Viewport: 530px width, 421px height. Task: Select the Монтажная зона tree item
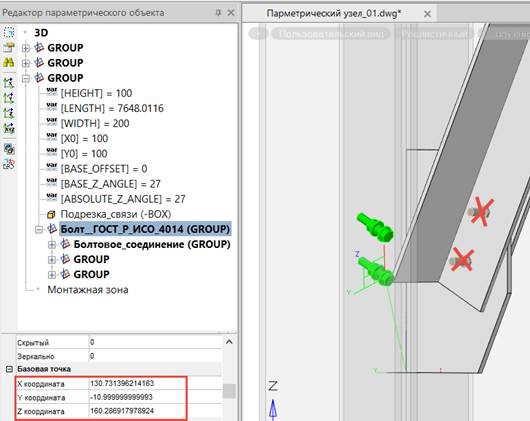click(x=88, y=290)
